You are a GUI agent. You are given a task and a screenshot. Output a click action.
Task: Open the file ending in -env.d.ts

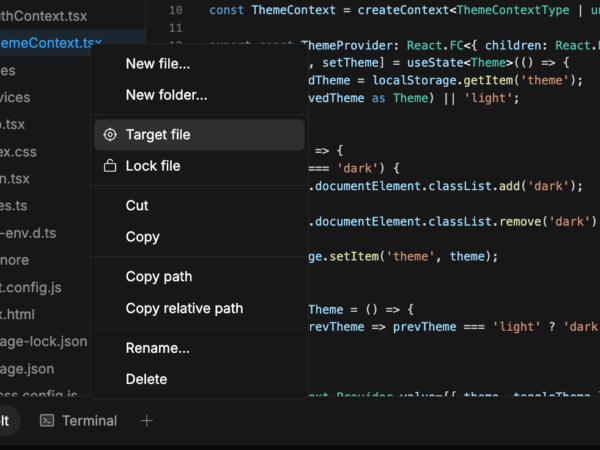click(28, 233)
